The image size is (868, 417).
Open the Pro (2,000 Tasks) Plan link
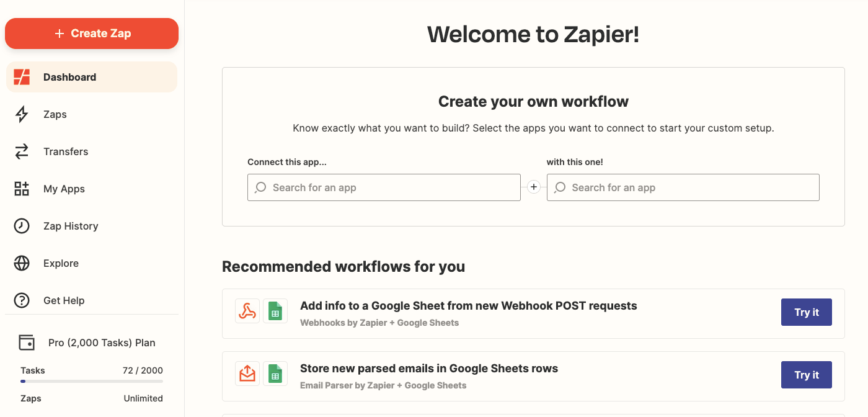coord(102,343)
